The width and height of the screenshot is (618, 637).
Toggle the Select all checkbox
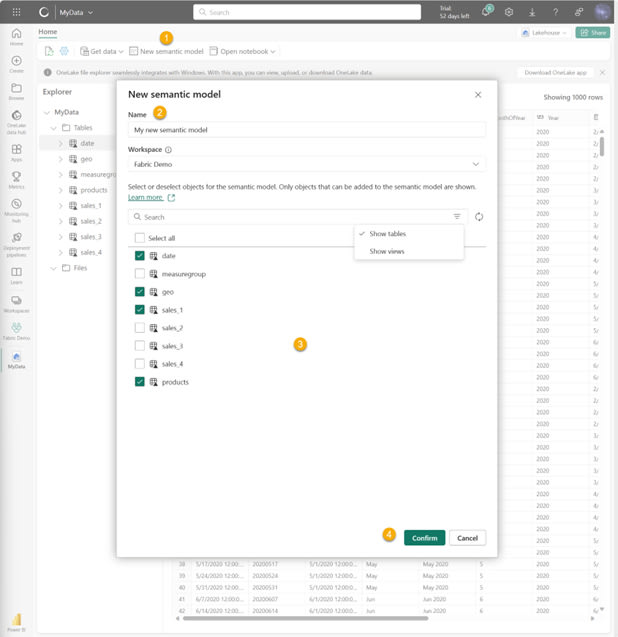point(140,238)
